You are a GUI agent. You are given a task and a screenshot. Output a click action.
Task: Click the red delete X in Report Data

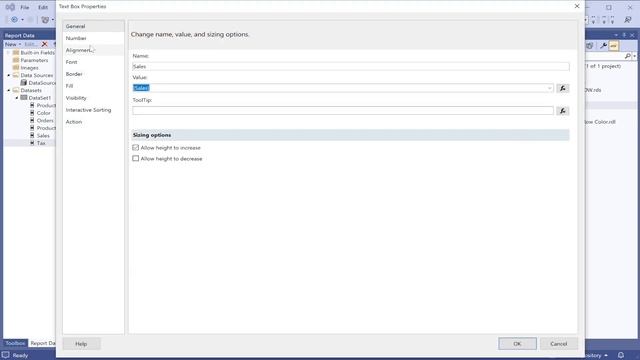point(44,44)
